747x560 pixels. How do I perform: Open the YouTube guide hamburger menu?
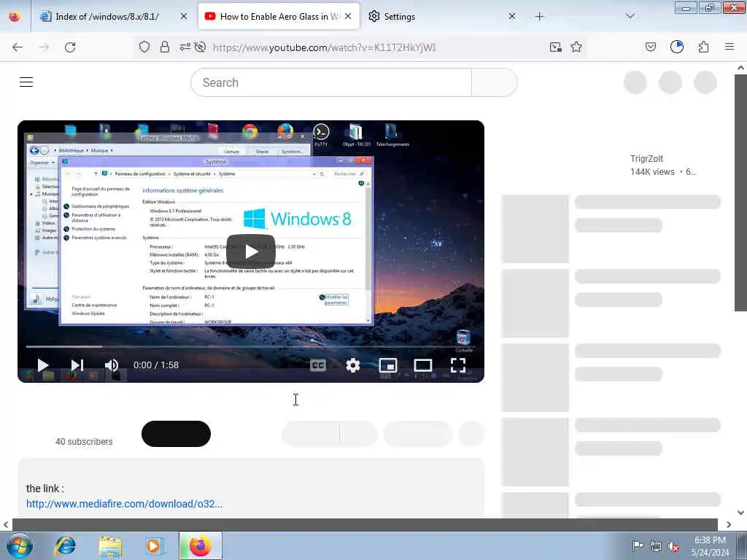click(x=26, y=82)
